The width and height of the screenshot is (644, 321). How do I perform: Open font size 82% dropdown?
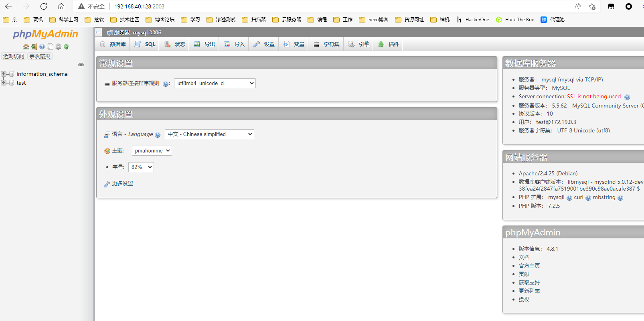click(x=141, y=167)
